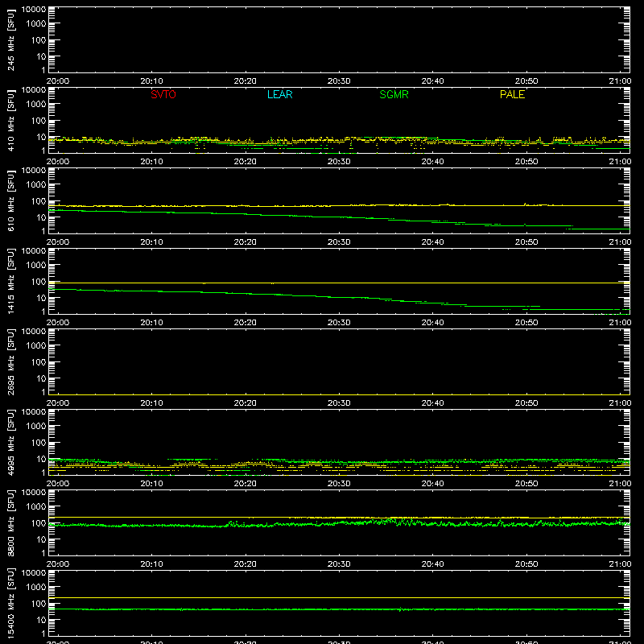Viewport: 644px width, 644px height.
Task: Click 21:00 tick under the 4995 MHz plot
Action: click(x=620, y=484)
